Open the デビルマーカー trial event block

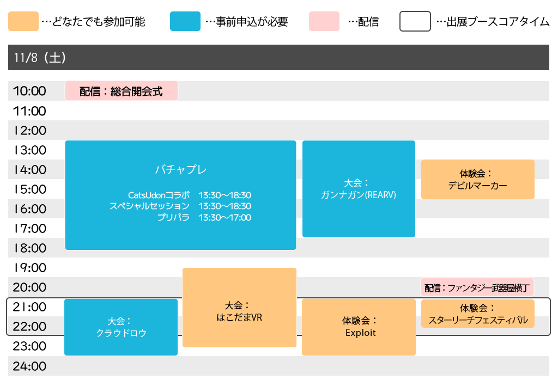[477, 180]
